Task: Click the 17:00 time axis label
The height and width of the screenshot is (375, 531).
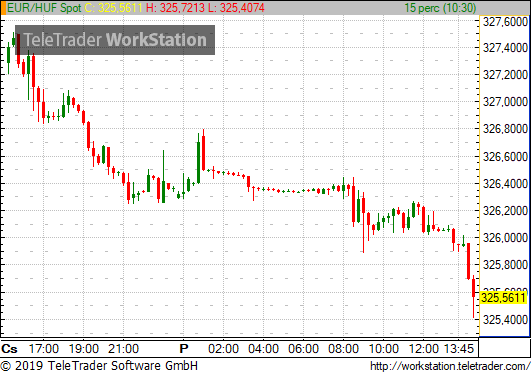Action: click(43, 349)
